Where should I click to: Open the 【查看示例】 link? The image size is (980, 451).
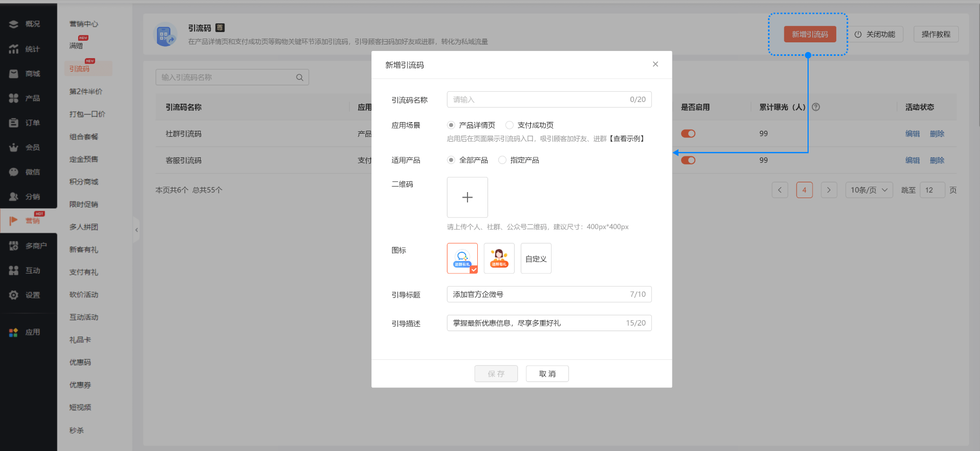627,139
